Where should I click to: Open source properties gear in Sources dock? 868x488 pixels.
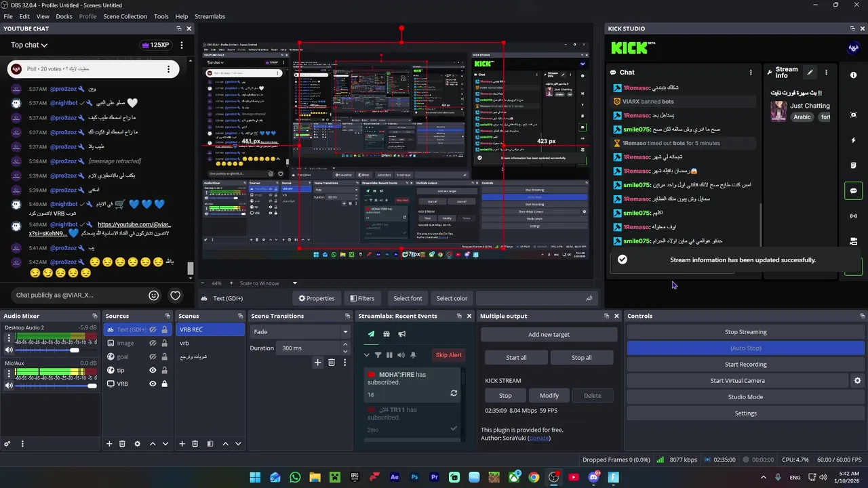coord(137,444)
